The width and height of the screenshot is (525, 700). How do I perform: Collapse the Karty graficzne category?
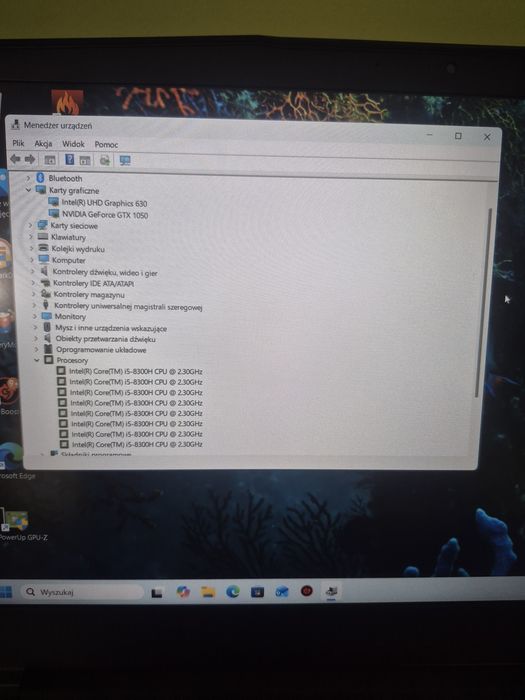click(x=29, y=190)
